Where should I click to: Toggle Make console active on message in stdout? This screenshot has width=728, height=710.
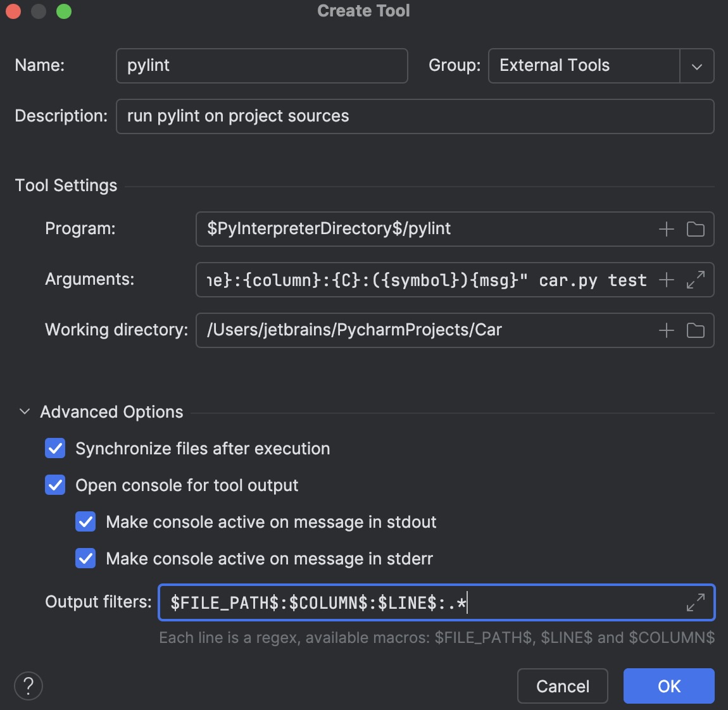[x=85, y=521]
